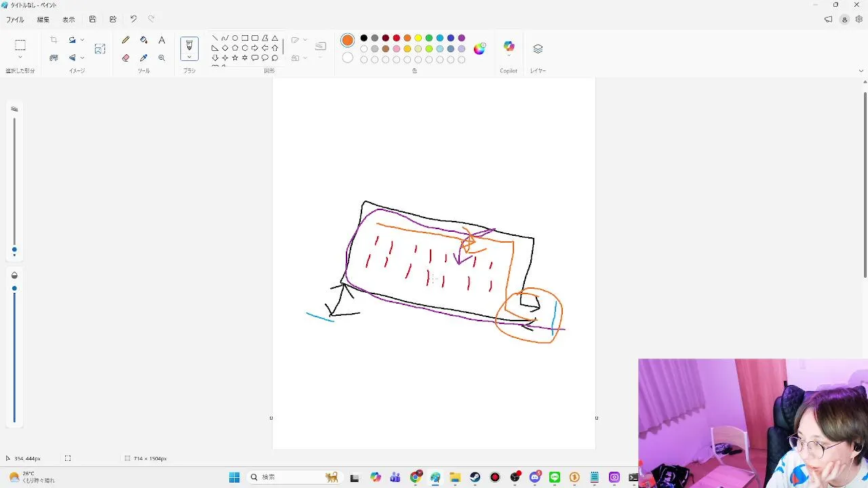
Task: Open the Windows Start button
Action: 234,477
